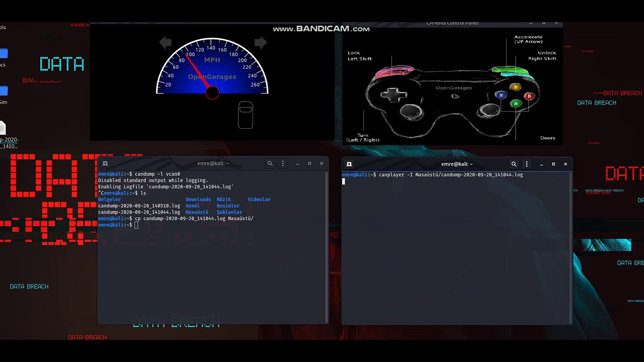Click the "Müzik" directory in the listing
This screenshot has width=644, height=362.
(224, 200)
